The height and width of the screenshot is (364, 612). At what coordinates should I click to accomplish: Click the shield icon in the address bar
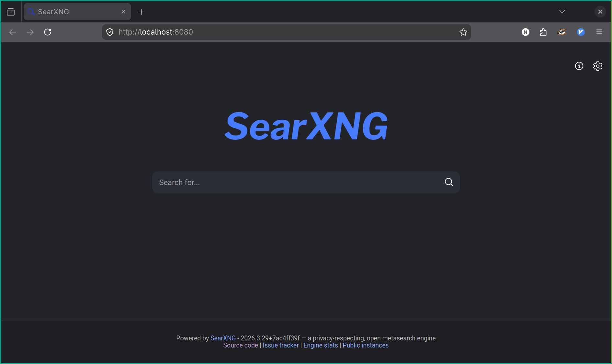click(x=110, y=32)
